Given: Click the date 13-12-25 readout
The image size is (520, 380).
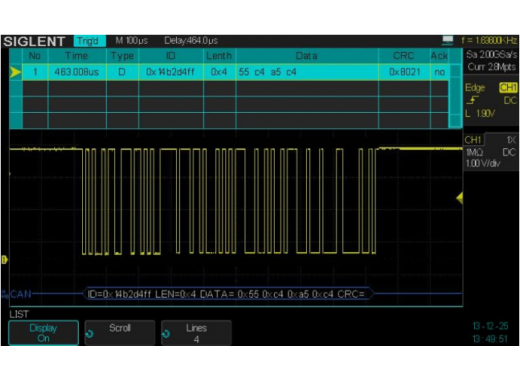Looking at the screenshot, I should point(490,326).
